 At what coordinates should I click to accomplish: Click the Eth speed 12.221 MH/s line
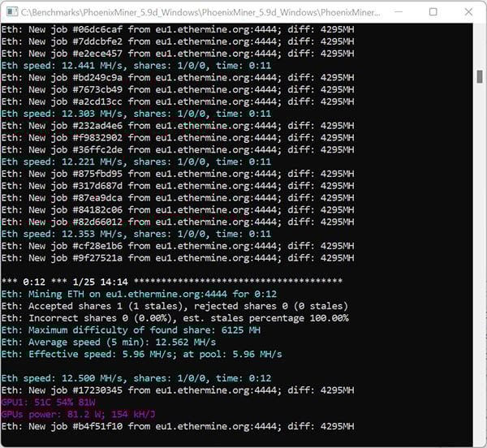[136, 162]
